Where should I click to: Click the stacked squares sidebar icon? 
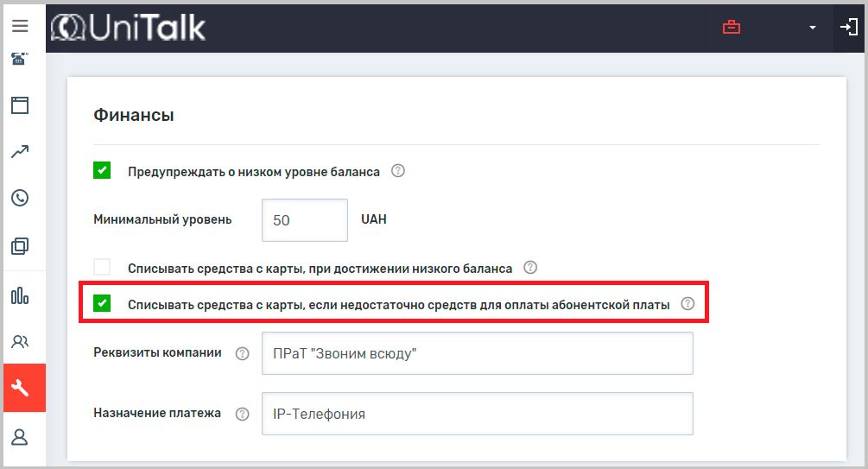[20, 246]
